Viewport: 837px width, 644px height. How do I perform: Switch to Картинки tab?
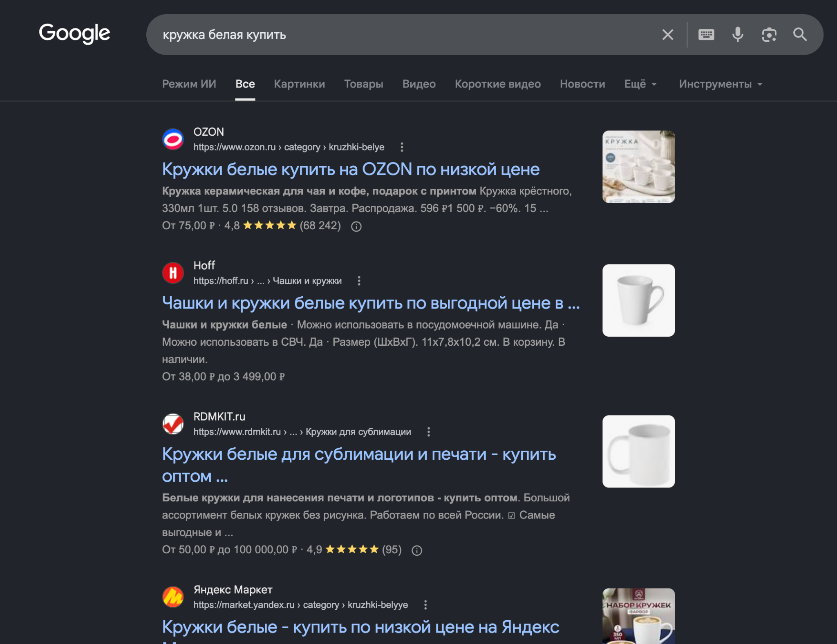tap(300, 84)
